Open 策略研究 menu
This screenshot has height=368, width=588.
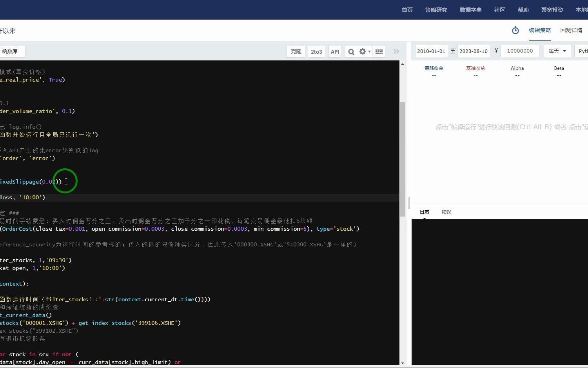(436, 10)
